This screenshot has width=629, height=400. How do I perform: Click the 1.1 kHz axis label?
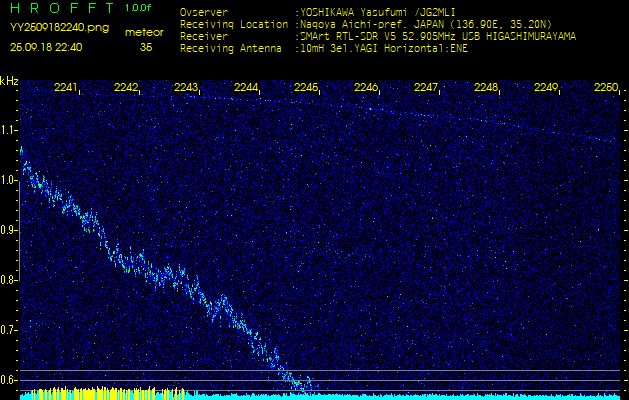9,130
